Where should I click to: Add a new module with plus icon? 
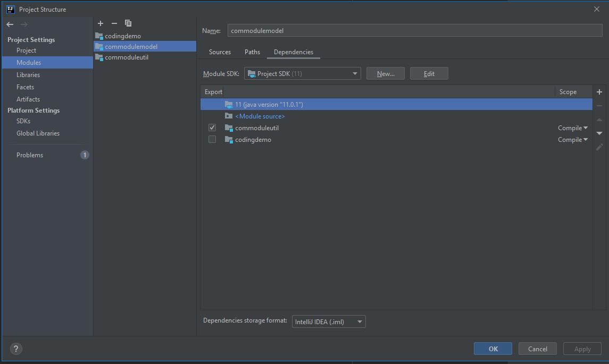100,23
